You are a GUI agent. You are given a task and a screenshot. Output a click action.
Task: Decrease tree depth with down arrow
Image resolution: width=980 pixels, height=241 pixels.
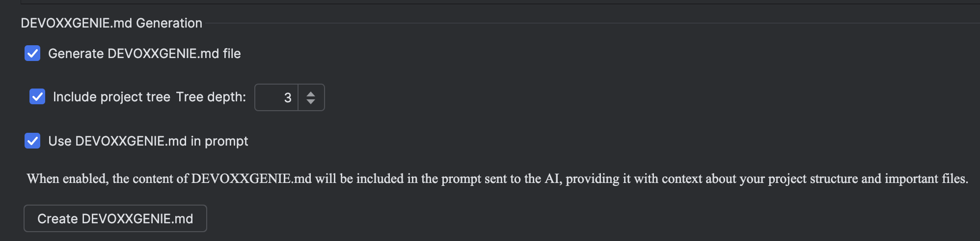(311, 102)
